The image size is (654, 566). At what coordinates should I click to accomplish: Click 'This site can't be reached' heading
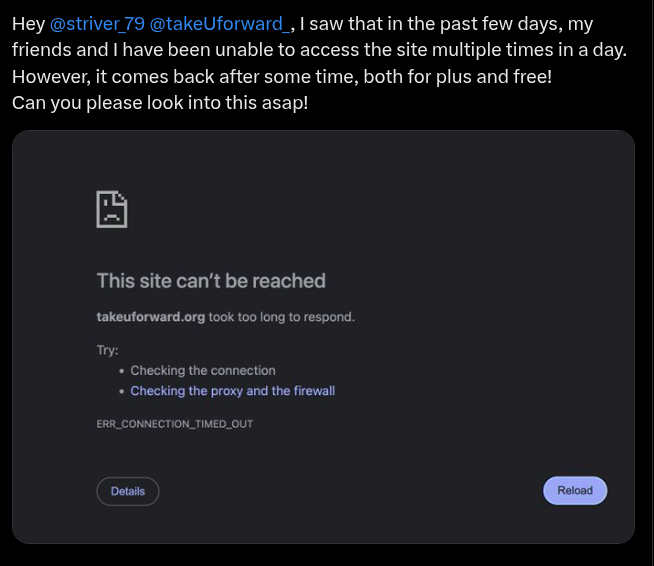click(211, 281)
